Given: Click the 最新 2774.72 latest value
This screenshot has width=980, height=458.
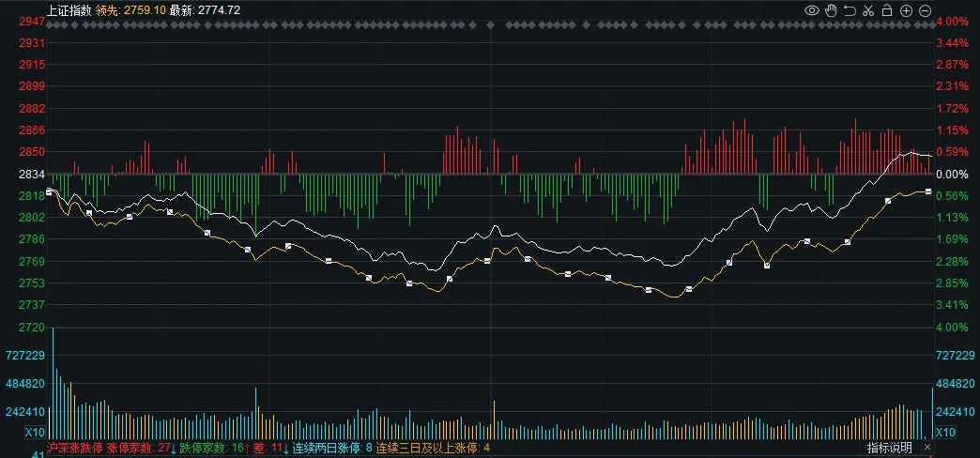Looking at the screenshot, I should click(205, 10).
